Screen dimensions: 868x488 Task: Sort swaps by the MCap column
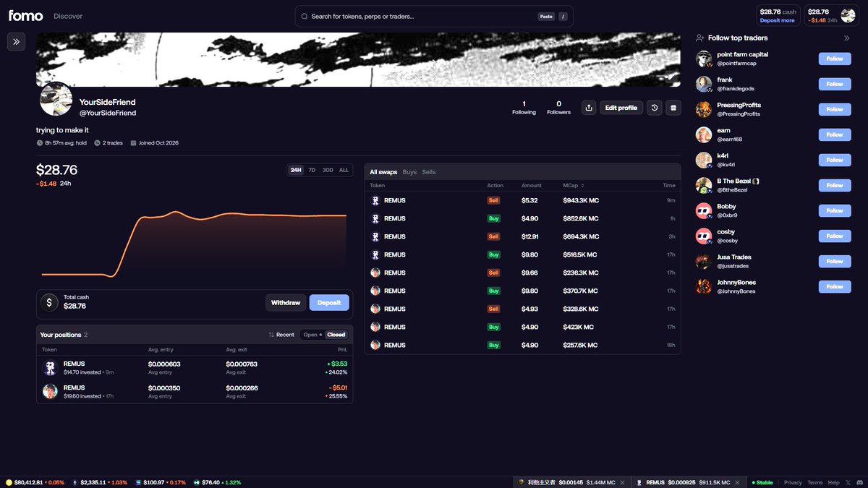pyautogui.click(x=572, y=186)
